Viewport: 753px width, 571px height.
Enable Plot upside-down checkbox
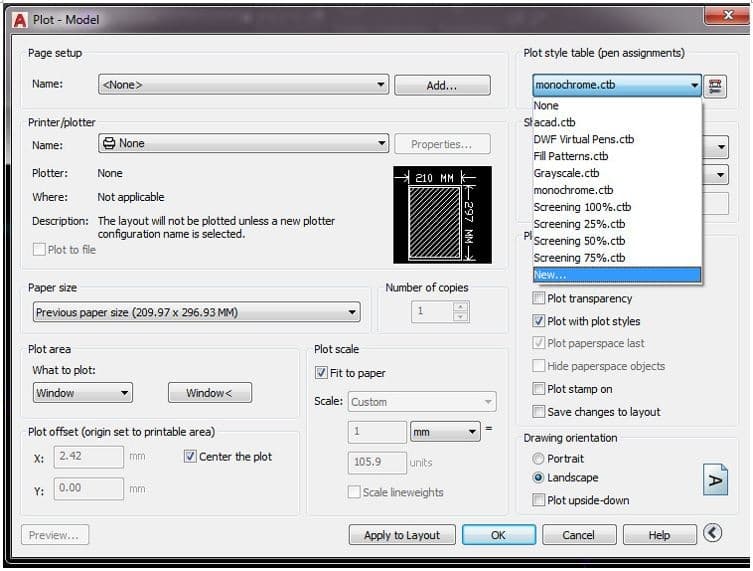tap(539, 500)
